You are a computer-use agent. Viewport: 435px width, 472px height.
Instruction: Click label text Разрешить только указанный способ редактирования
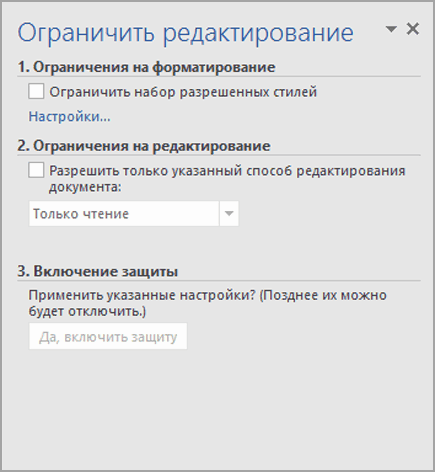click(227, 171)
